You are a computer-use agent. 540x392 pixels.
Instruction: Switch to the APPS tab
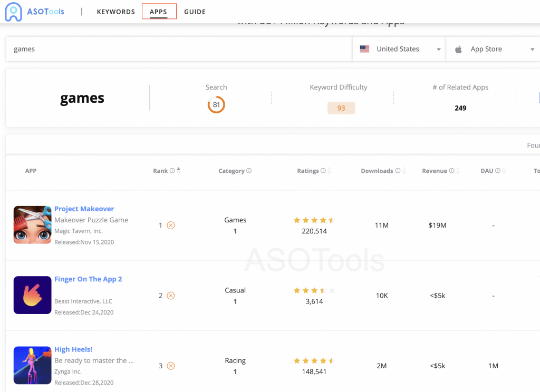tap(158, 12)
